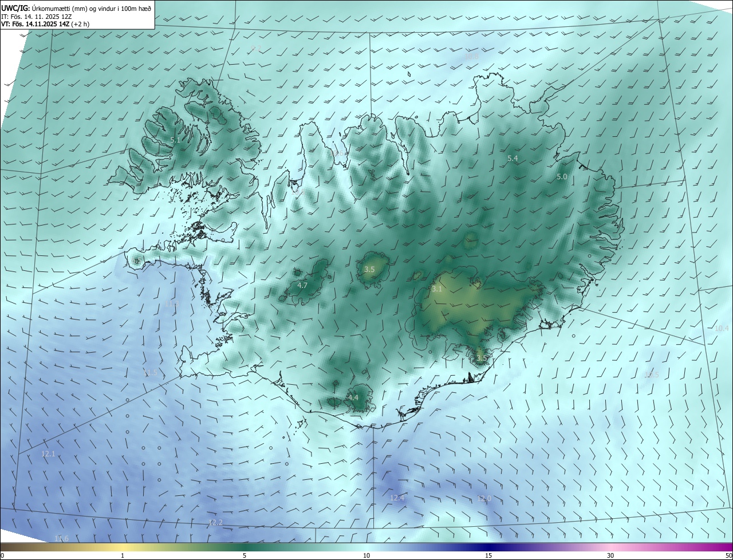Click the 5.0 value in east Iceland

562,177
